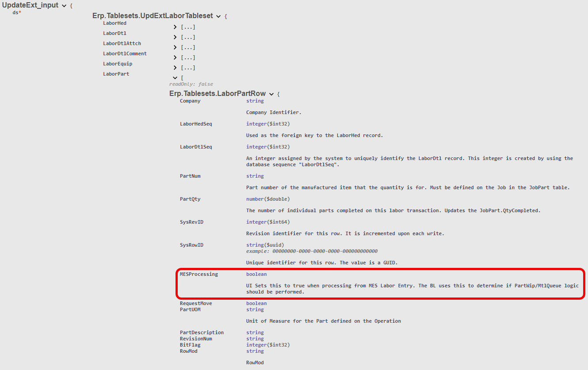This screenshot has height=370, width=588.
Task: Expand the LaborDtlComment [...] array
Action: [x=175, y=57]
